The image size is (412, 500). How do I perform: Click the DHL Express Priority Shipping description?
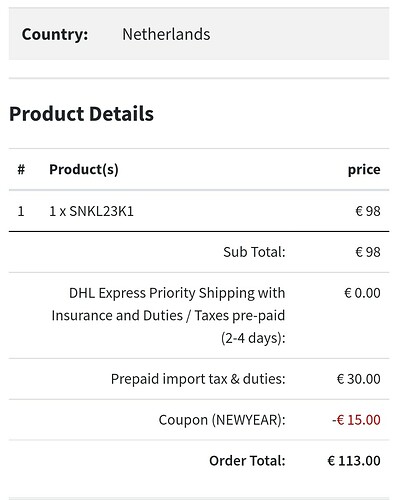tap(168, 315)
